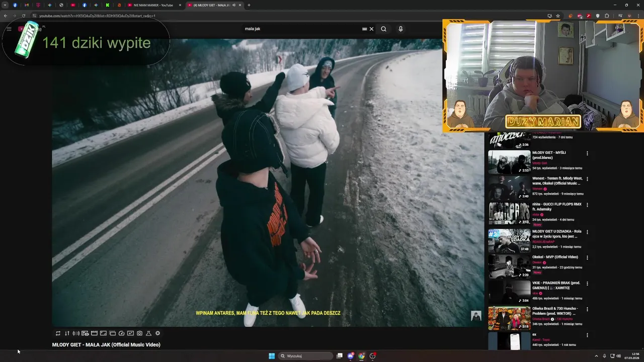Click the address bar URL

(x=97, y=16)
